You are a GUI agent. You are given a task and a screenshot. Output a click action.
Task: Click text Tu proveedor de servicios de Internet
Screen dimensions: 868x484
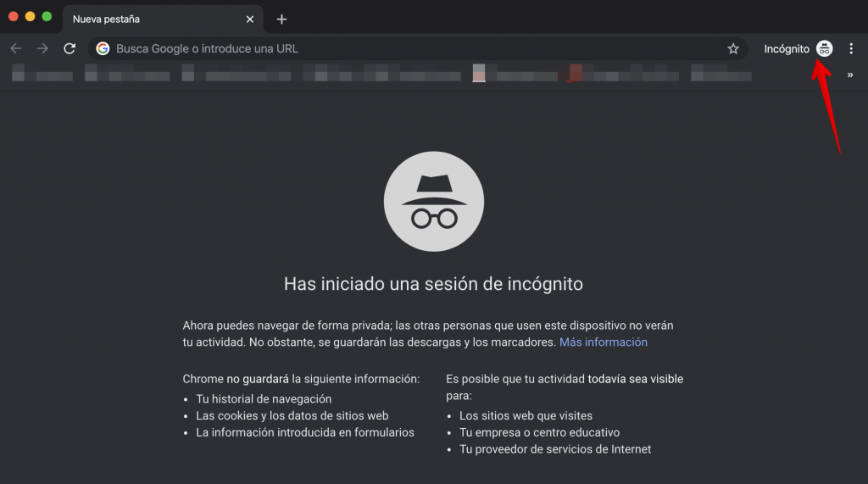tap(555, 449)
